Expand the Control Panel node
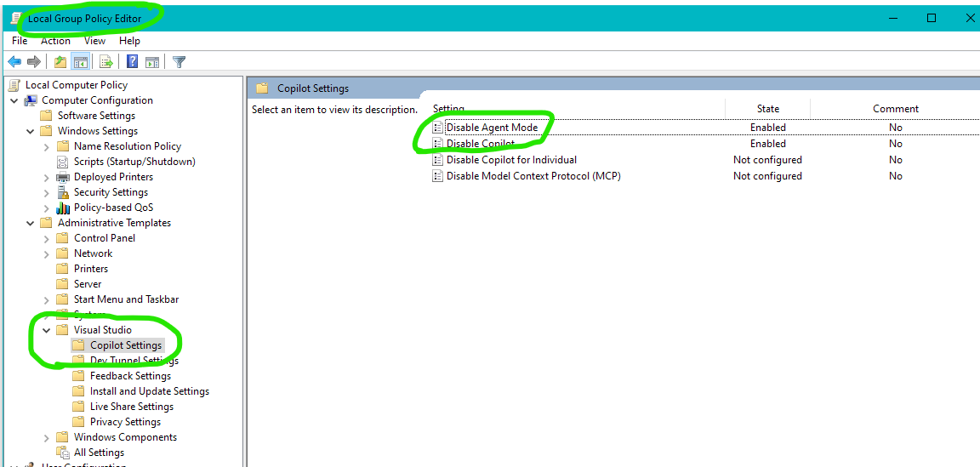 click(x=46, y=238)
